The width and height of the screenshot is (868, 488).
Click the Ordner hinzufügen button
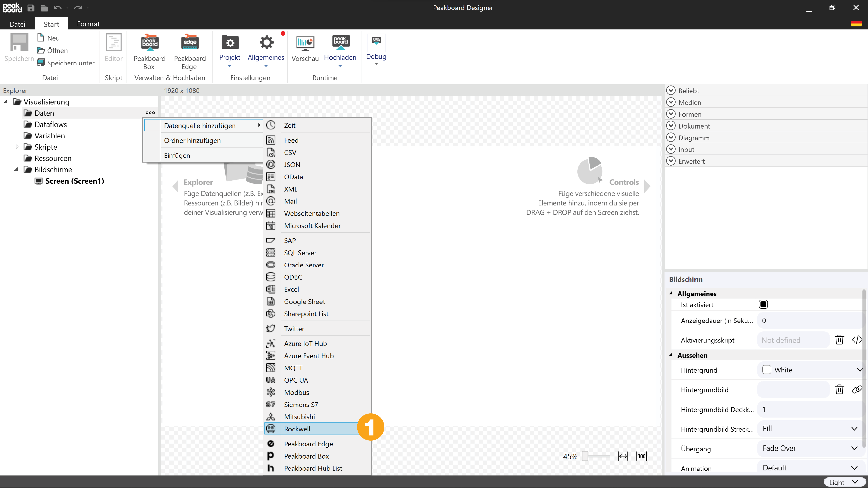(192, 140)
